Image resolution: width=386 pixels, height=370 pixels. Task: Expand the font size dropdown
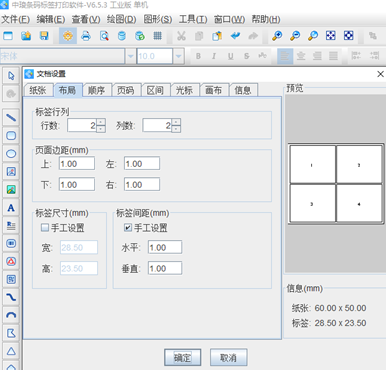[x=179, y=56]
